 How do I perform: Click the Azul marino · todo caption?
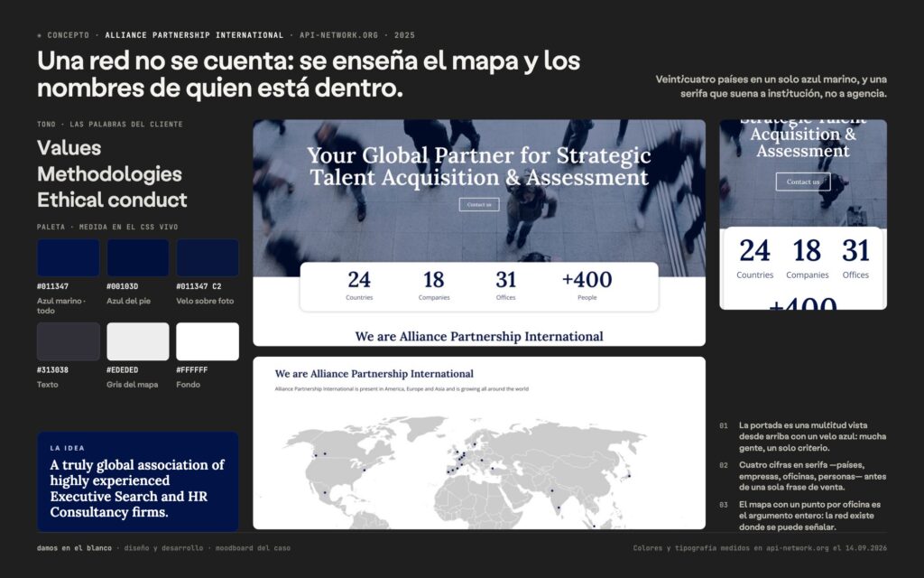(x=61, y=305)
